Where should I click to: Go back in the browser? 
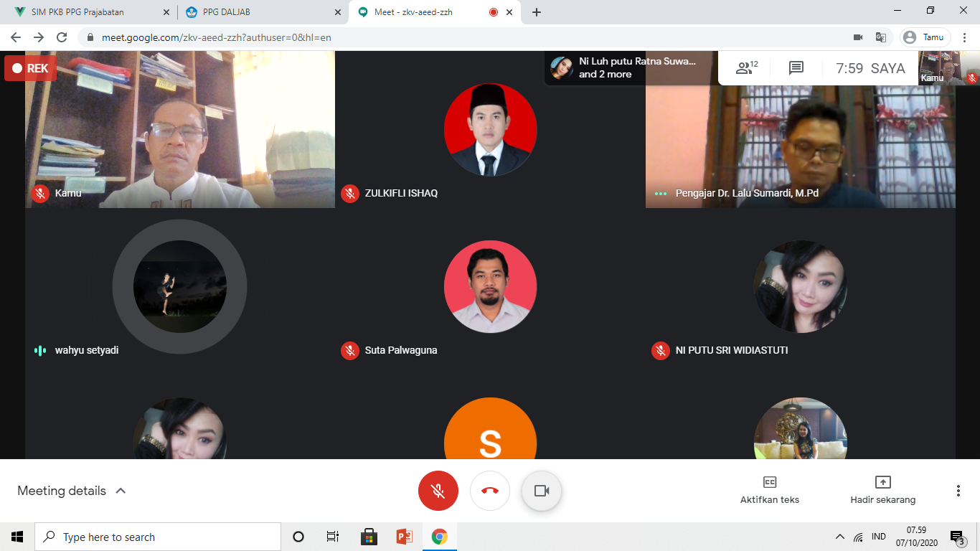16,37
